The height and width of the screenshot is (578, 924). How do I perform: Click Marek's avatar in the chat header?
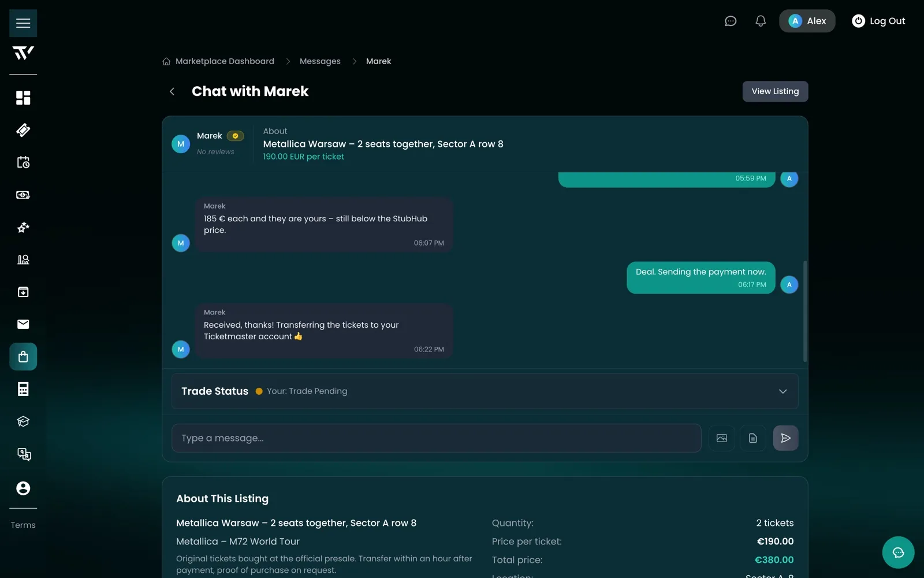click(181, 144)
